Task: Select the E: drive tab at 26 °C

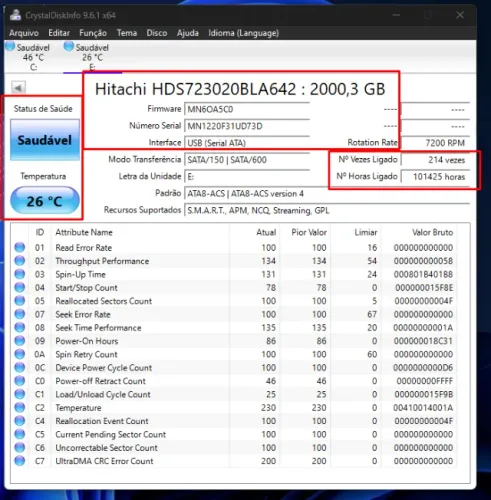Action: 92,57
